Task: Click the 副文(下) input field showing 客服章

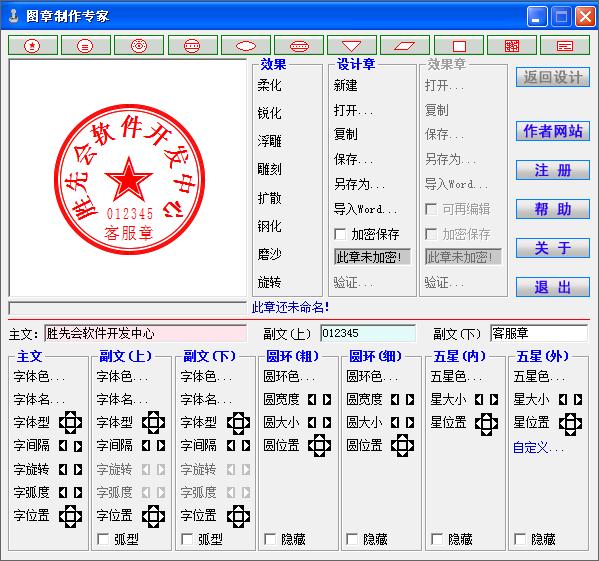Action: pyautogui.click(x=539, y=333)
